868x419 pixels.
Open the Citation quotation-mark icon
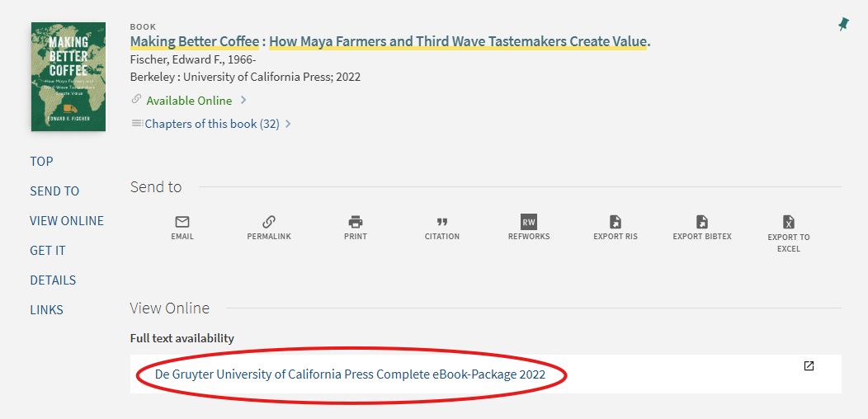[x=441, y=222]
